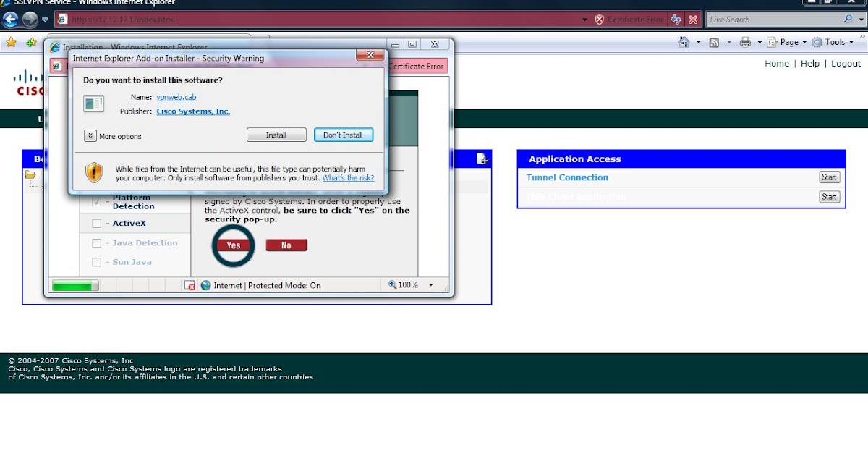Click the Favorites Center star icon
Screen dimensions: 868x456
coord(11,43)
